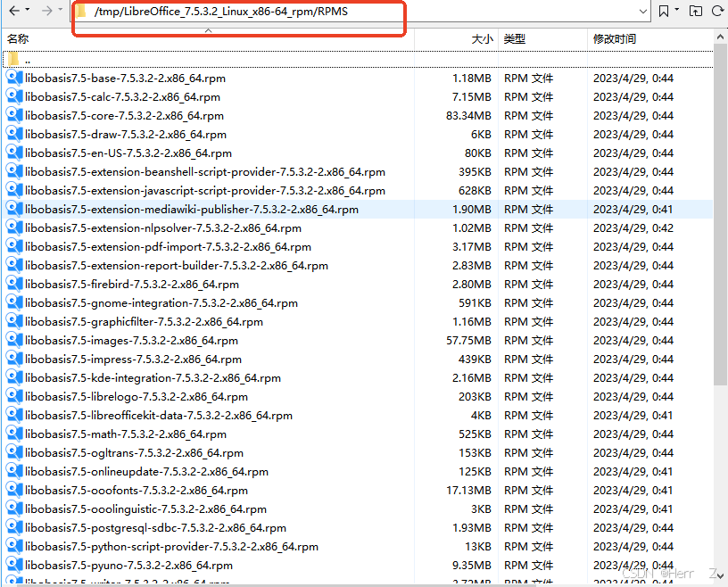The image size is (728, 587).
Task: Click the scrollbar up arrow
Action: pyautogui.click(x=721, y=37)
